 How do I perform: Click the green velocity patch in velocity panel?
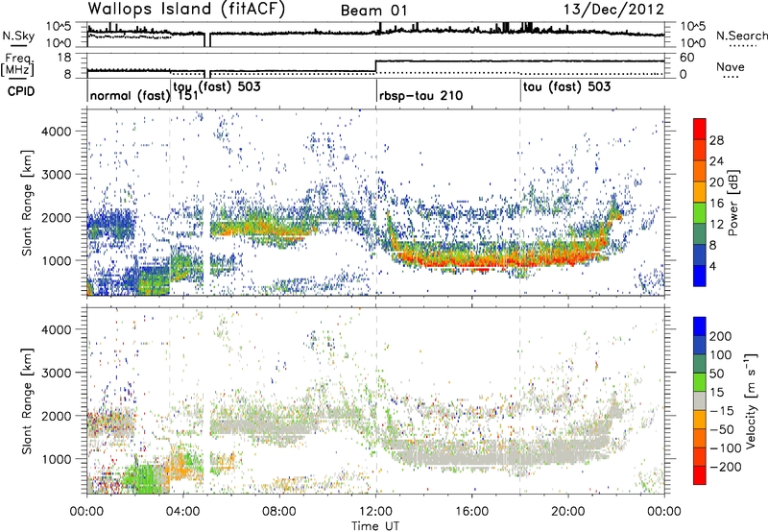(x=145, y=480)
